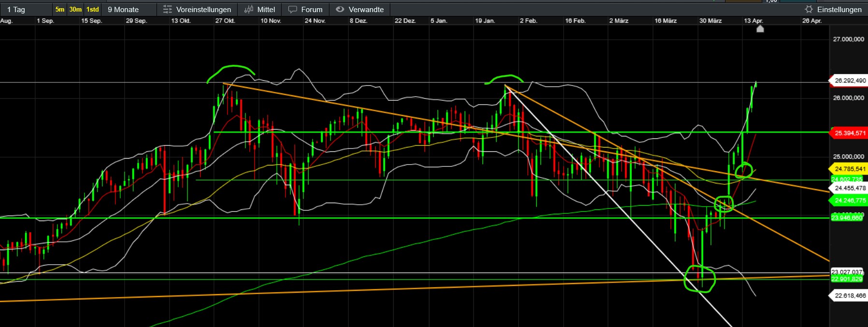Click the time axis marker near 13 Apr.
868x327 pixels.
760,29
